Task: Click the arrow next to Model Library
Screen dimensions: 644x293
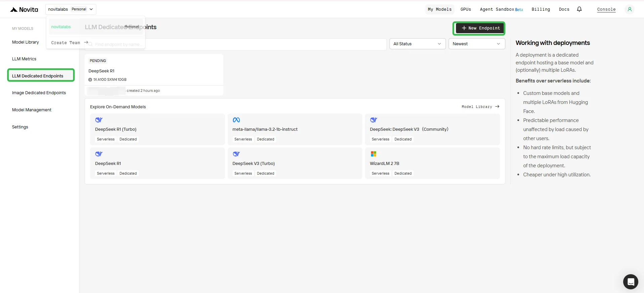Action: coord(497,107)
